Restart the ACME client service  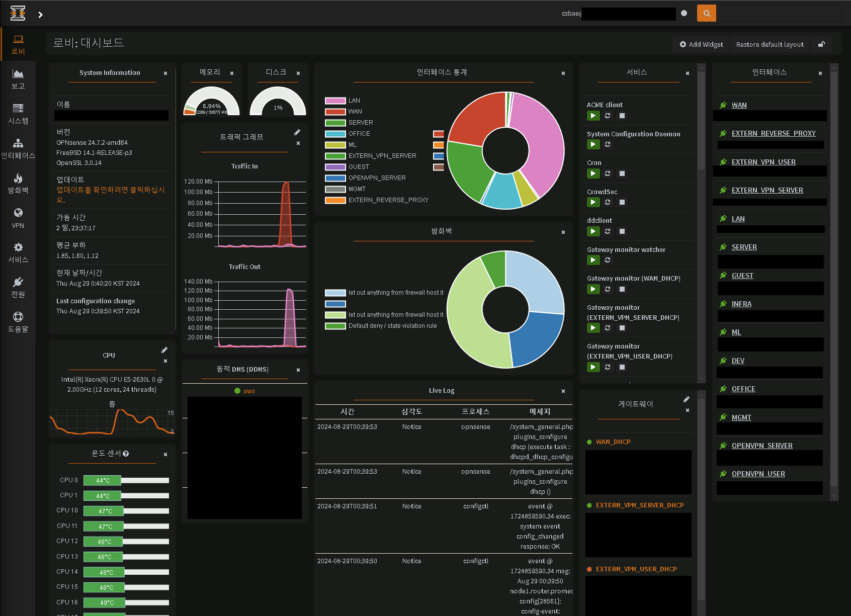coord(608,116)
